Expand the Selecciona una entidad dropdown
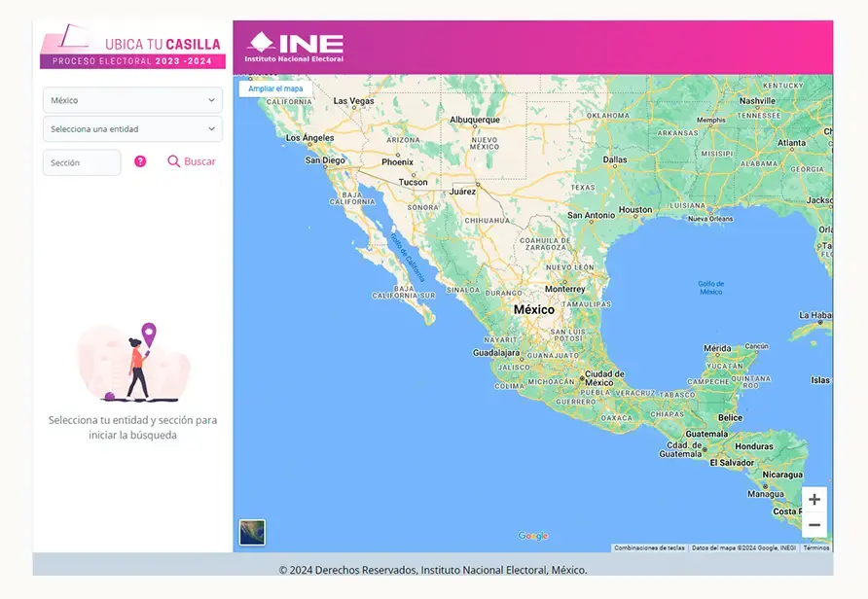Viewport: 868px width, 599px height. (133, 129)
